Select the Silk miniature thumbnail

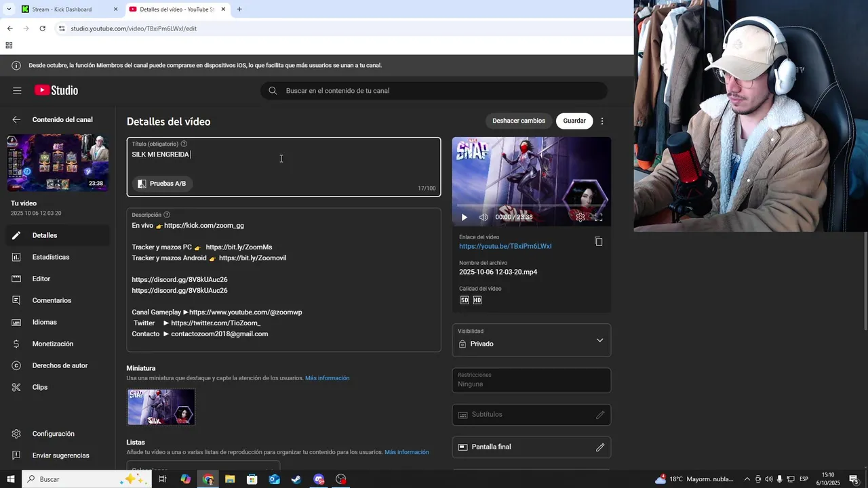[161, 407]
